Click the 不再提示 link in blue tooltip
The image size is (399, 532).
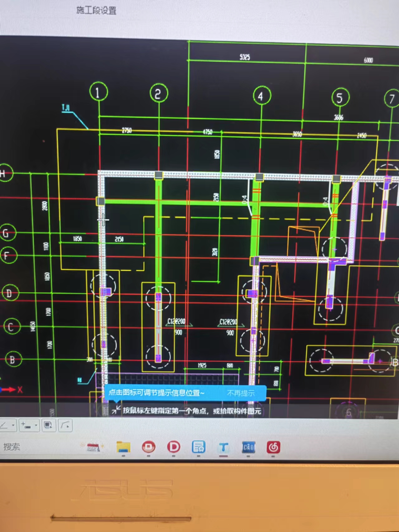[241, 393]
